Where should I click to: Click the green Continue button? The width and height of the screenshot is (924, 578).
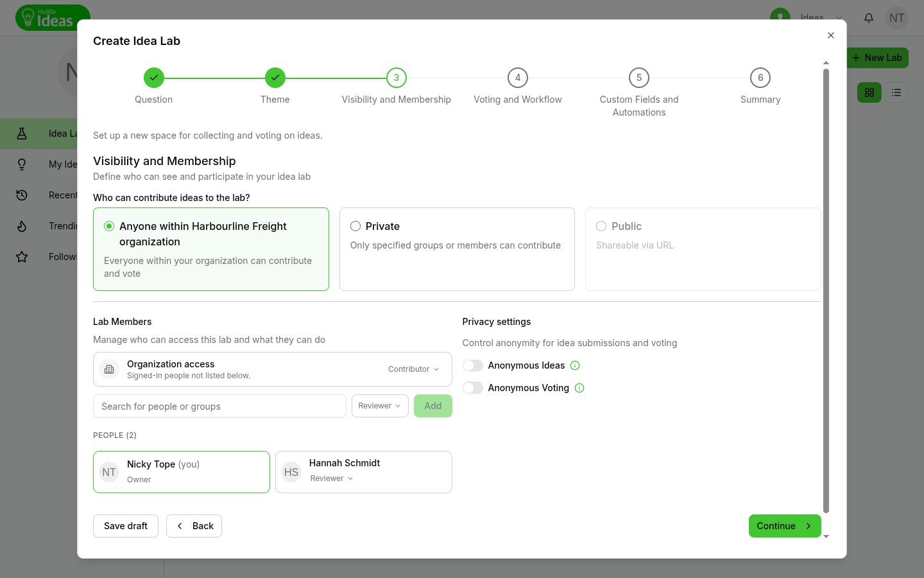tap(785, 526)
